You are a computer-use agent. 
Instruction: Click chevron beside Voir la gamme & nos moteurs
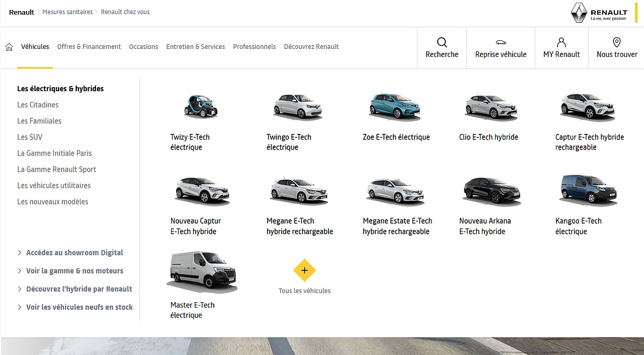pos(20,271)
